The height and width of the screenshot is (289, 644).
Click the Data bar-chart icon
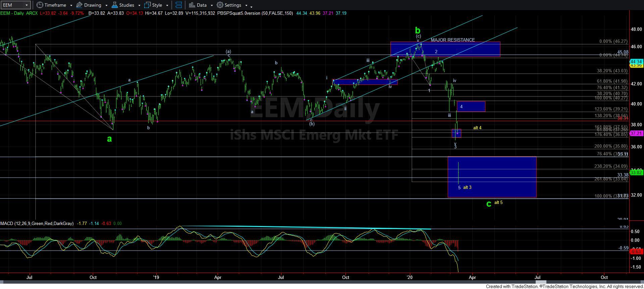(192, 5)
